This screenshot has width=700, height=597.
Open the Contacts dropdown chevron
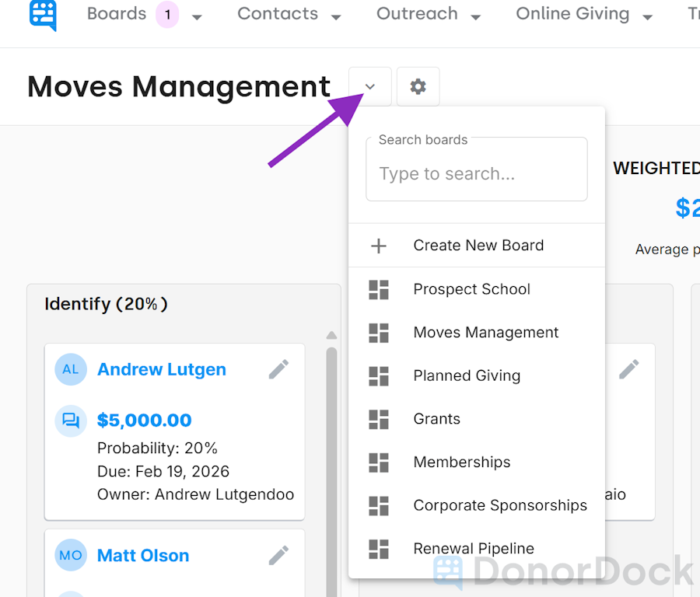(335, 16)
